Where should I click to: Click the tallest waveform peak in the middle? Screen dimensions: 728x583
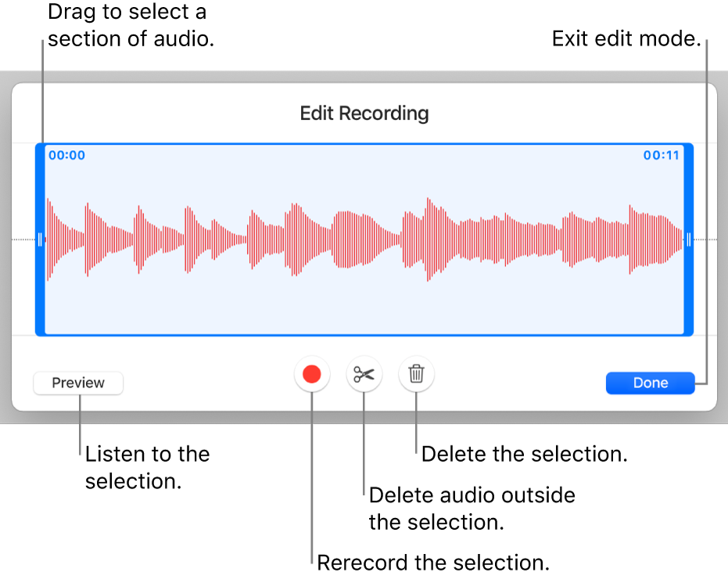coord(428,239)
